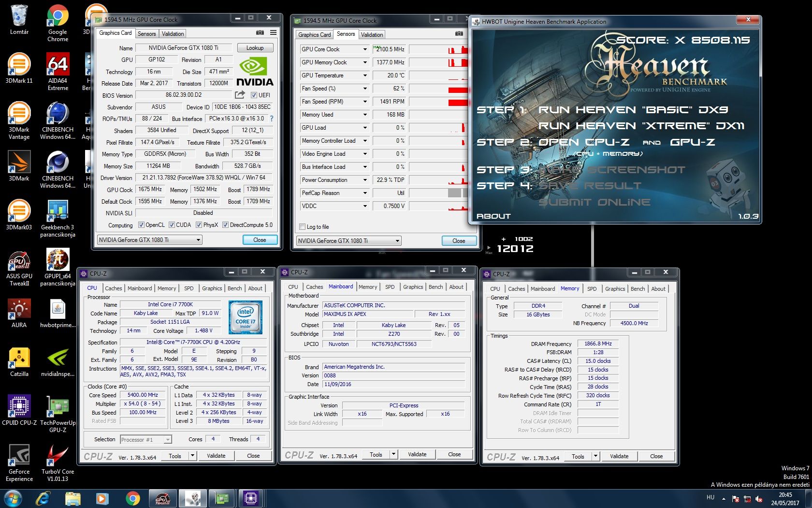Open the Google Chrome desktop shortcut
The width and height of the screenshot is (812, 508).
58,23
